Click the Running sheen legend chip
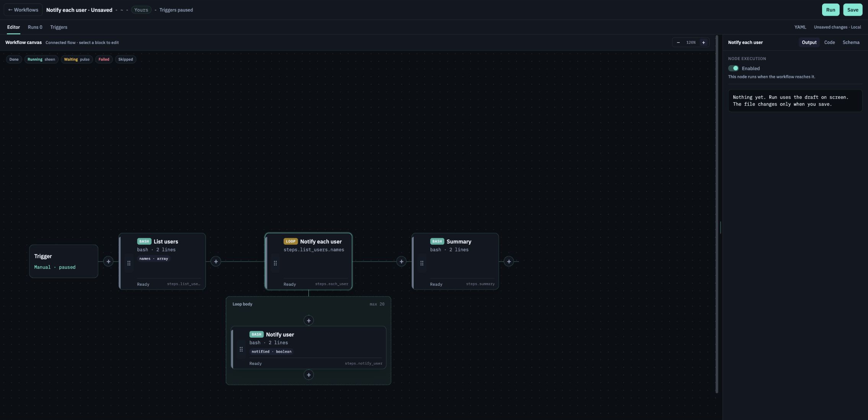The height and width of the screenshot is (420, 868). (41, 59)
